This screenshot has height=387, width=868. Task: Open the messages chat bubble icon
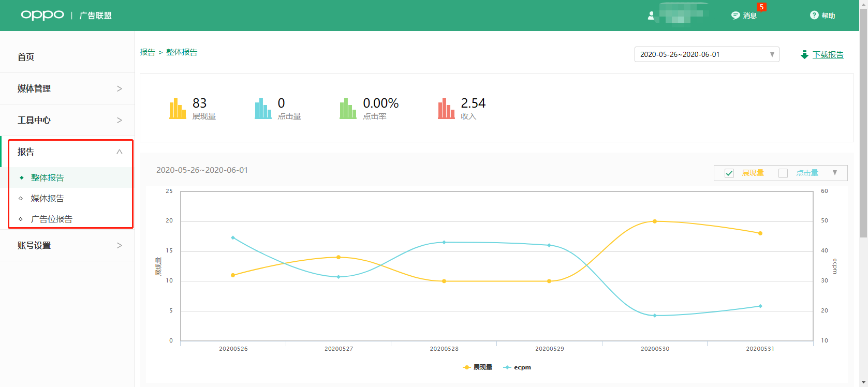click(x=735, y=16)
